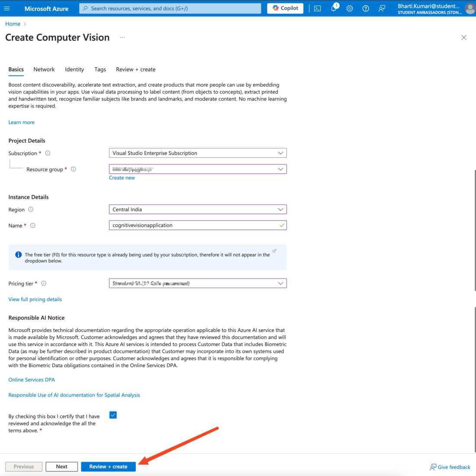Click Create new resource group link

point(122,178)
